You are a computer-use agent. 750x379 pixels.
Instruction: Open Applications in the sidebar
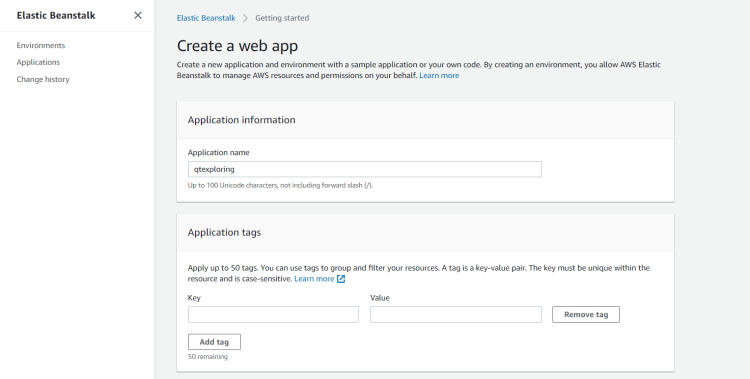pos(38,62)
